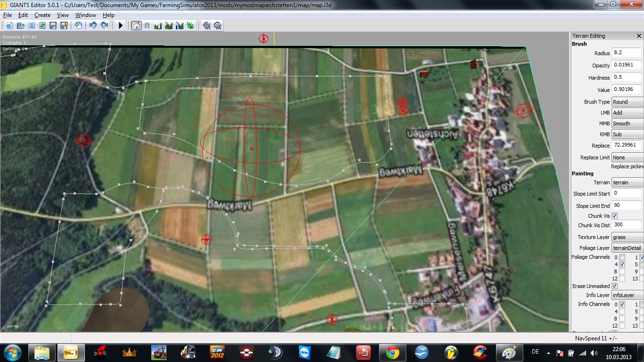Click the DE language indicator in the tray

click(x=535, y=352)
